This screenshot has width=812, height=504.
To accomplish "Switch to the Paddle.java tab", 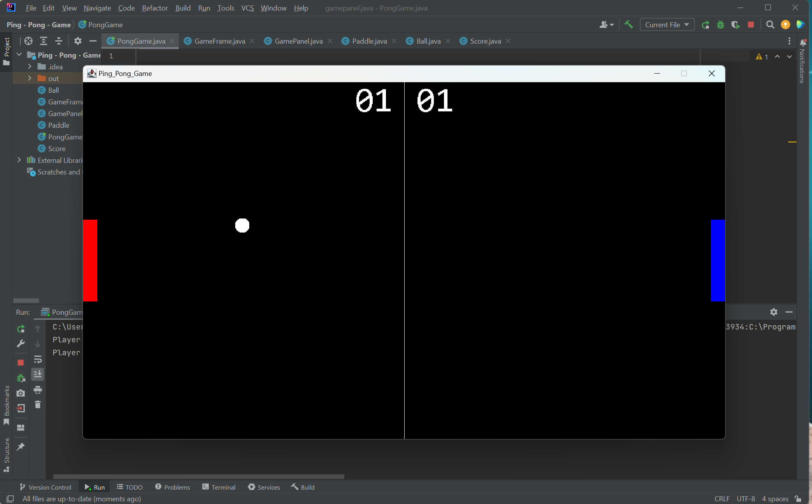I will pyautogui.click(x=369, y=41).
